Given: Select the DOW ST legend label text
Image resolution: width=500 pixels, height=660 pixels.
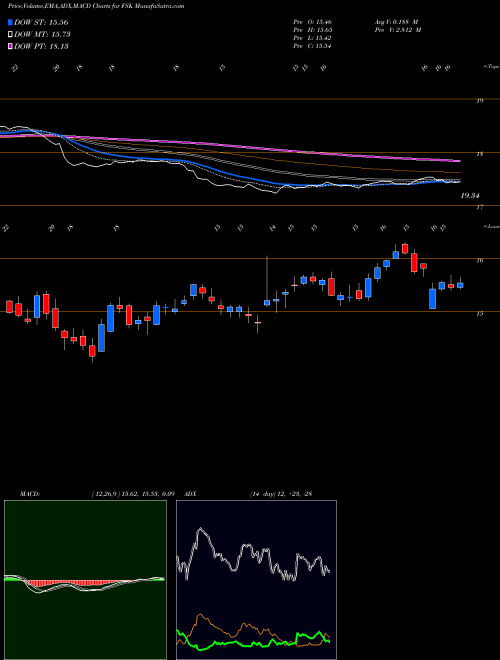Looking at the screenshot, I should click(x=41, y=22).
